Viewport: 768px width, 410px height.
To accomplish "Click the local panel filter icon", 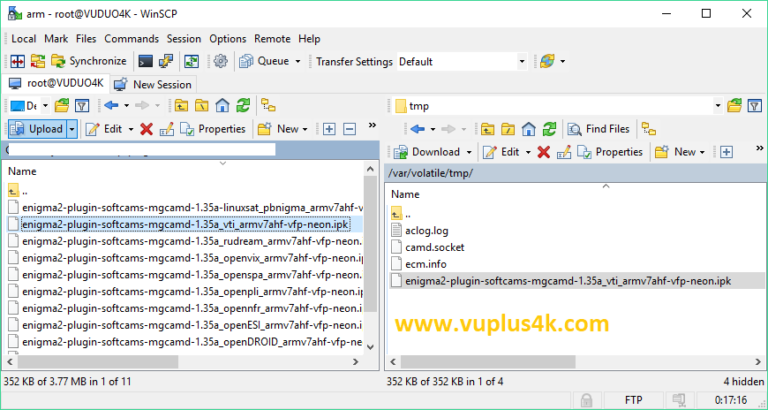I will click(x=82, y=105).
